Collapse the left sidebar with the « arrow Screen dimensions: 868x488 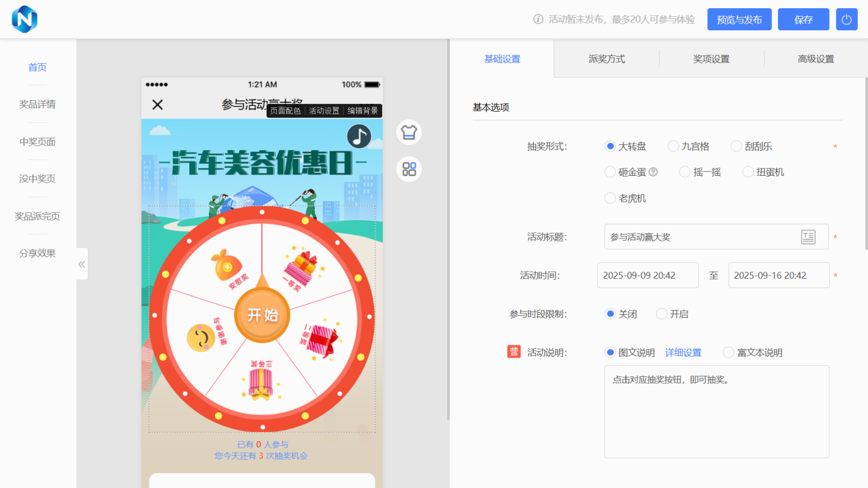tap(81, 264)
